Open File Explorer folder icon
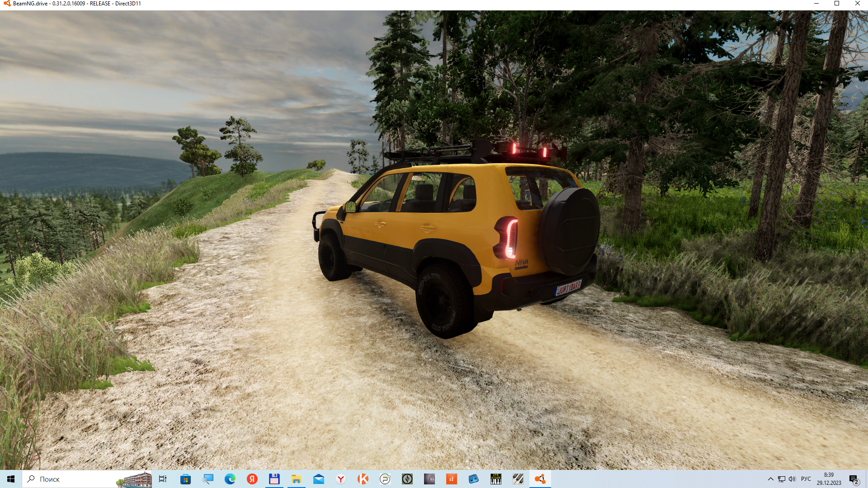 [x=296, y=479]
